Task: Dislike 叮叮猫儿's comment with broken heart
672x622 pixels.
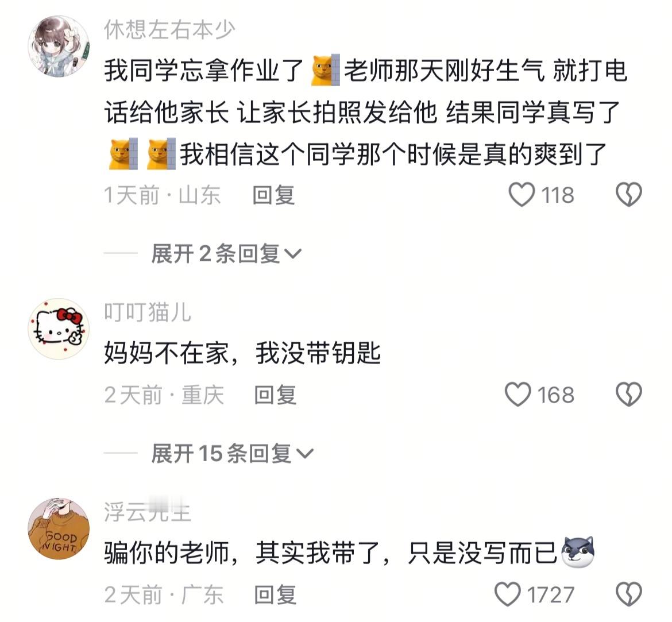Action: tap(629, 395)
